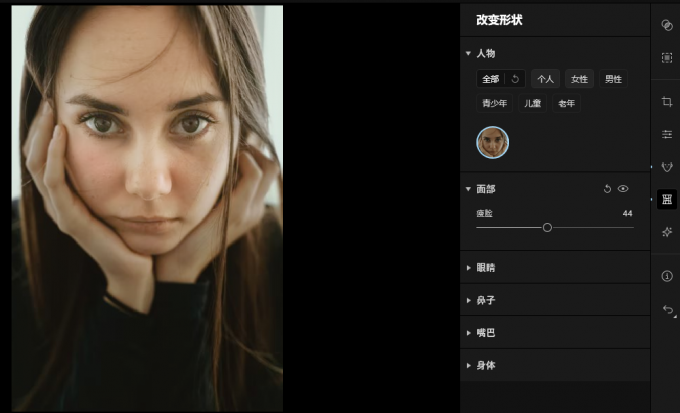Image resolution: width=680 pixels, height=413 pixels.
Task: Click the undo arrow in sidebar
Action: [x=668, y=309]
